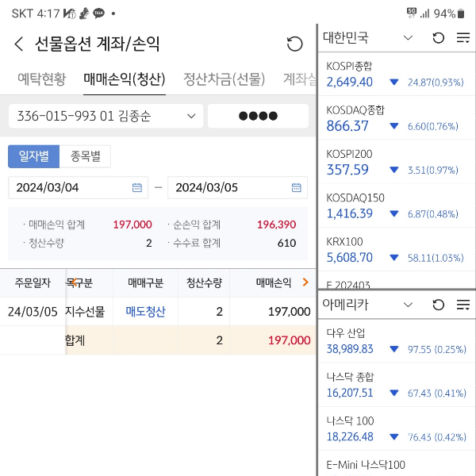The height and width of the screenshot is (476, 476).
Task: Switch to the 종목별 view toggle
Action: [85, 156]
